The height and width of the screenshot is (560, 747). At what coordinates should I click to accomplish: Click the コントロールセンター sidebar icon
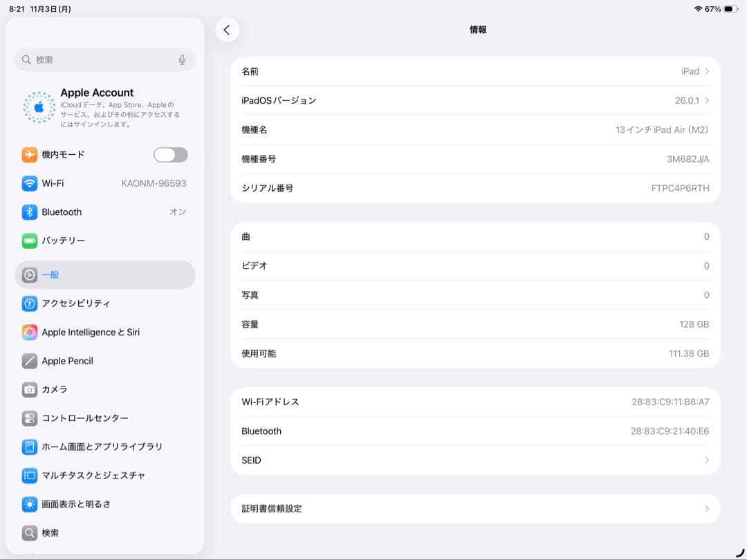click(x=28, y=418)
